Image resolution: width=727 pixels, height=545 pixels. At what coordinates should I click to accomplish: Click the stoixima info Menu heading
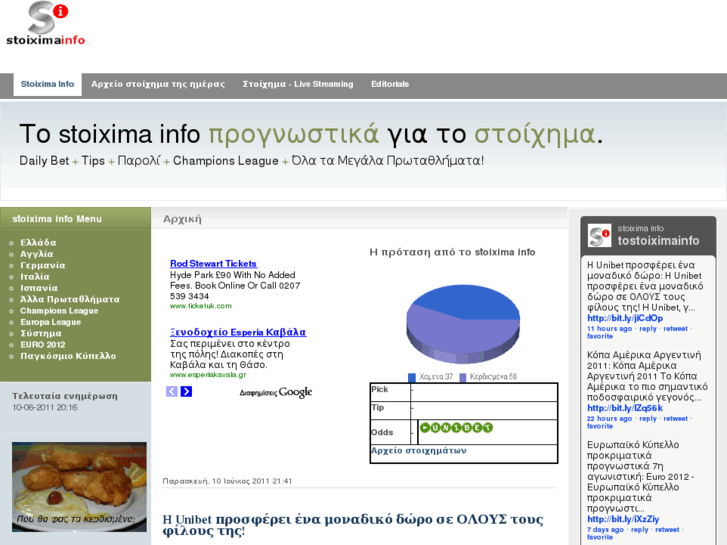pyautogui.click(x=57, y=219)
